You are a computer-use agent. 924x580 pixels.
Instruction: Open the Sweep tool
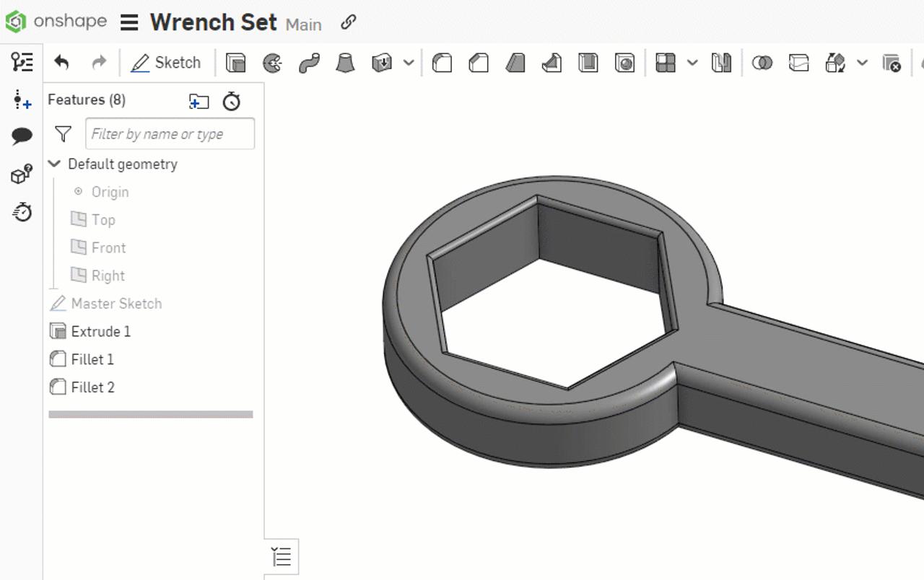308,63
